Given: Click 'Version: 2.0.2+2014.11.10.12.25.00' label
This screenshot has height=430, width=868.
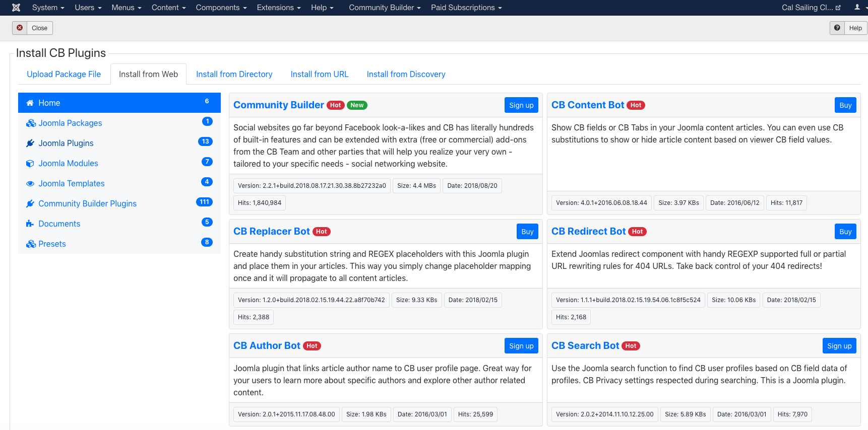Looking at the screenshot, I should pos(604,414).
